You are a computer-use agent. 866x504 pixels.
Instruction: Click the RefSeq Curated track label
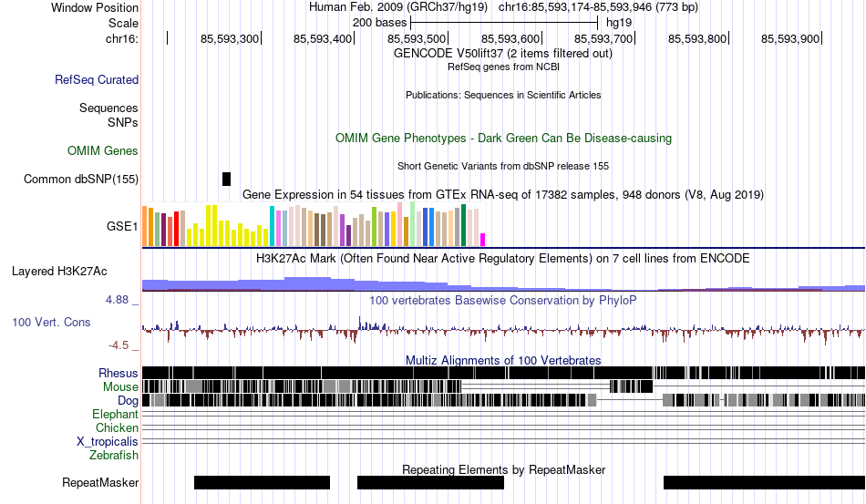(x=97, y=79)
